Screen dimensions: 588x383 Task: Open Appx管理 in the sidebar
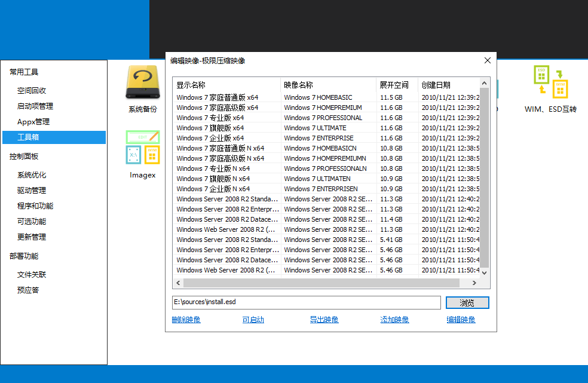click(33, 122)
